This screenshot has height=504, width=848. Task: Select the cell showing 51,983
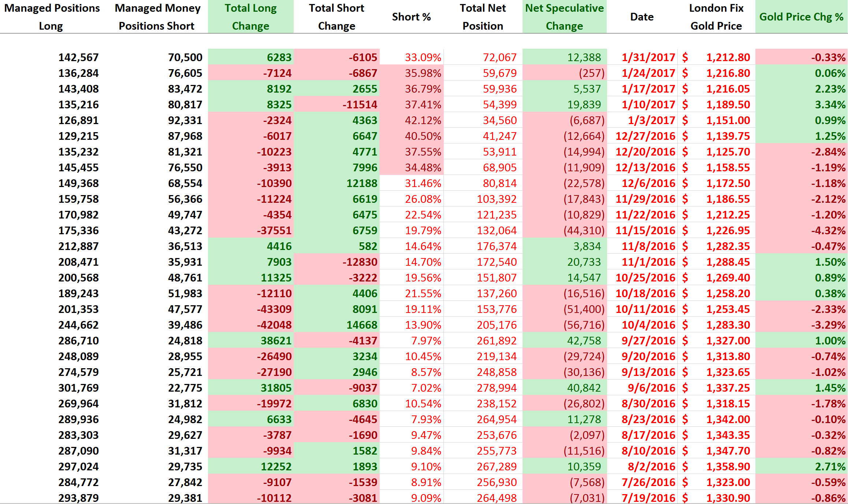click(x=185, y=294)
